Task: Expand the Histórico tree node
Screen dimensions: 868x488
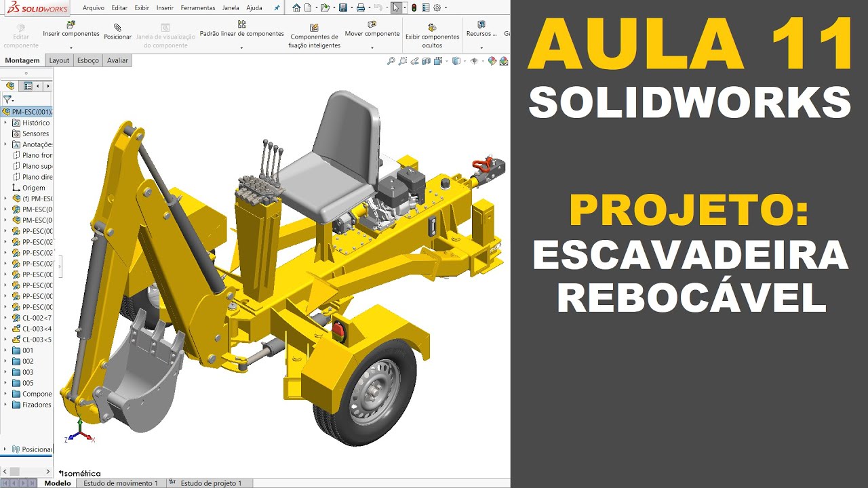Action: point(5,123)
